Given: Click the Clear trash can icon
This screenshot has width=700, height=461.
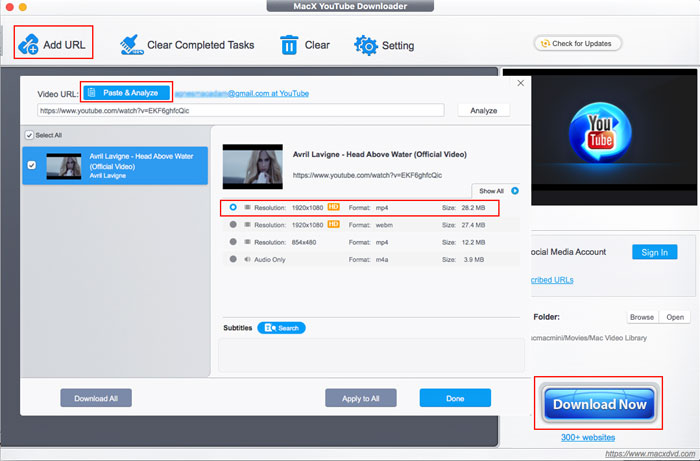Looking at the screenshot, I should pyautogui.click(x=289, y=45).
